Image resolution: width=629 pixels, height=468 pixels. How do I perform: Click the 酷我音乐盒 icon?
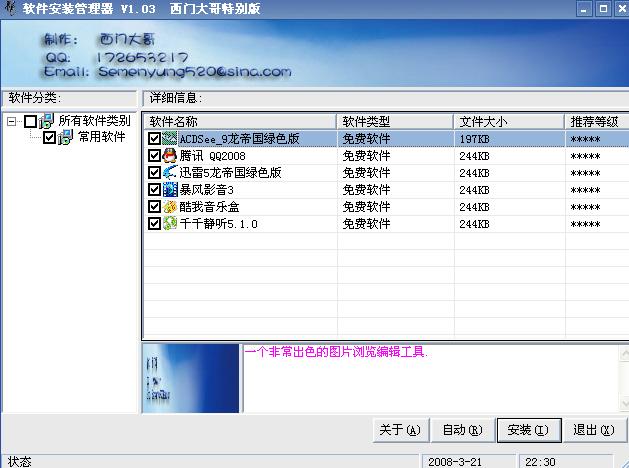[x=170, y=207]
